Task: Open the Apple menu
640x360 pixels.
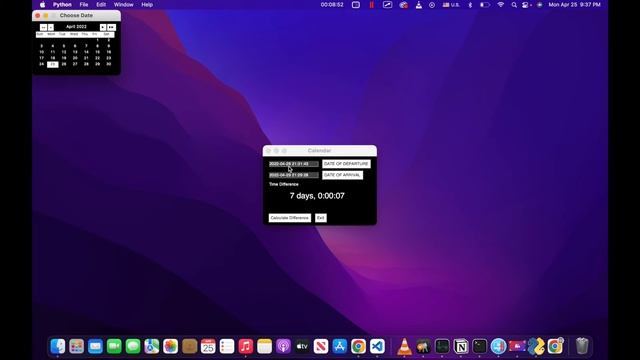Action: coord(42,5)
